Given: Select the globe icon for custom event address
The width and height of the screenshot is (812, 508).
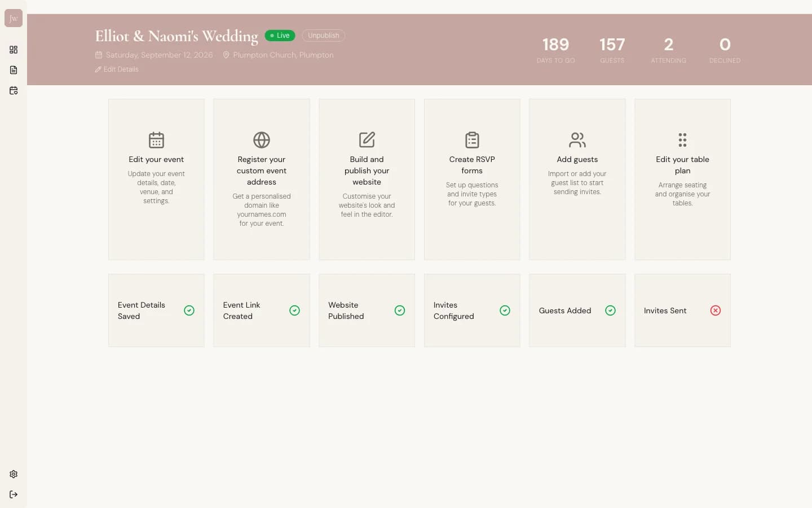Looking at the screenshot, I should 261,140.
